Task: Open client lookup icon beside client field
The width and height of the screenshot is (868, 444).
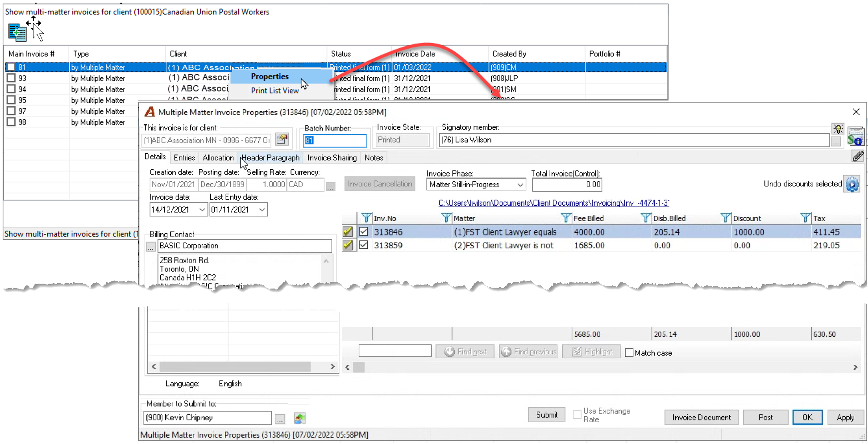Action: click(x=282, y=139)
